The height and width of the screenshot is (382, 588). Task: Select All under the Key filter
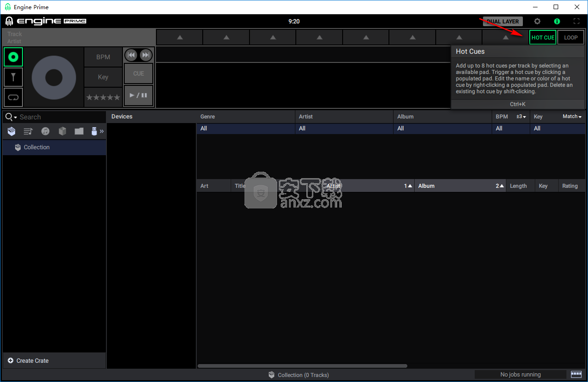click(x=558, y=129)
